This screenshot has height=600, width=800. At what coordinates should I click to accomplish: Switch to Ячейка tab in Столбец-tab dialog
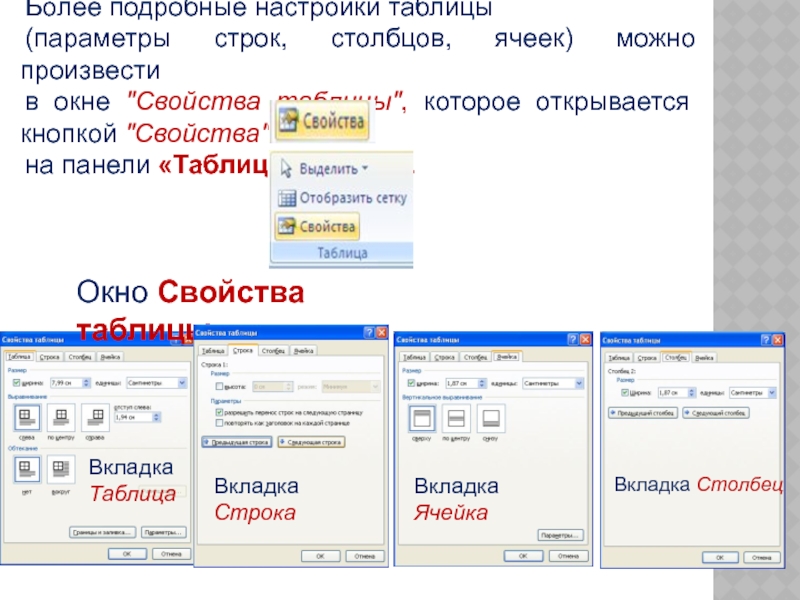(x=704, y=358)
